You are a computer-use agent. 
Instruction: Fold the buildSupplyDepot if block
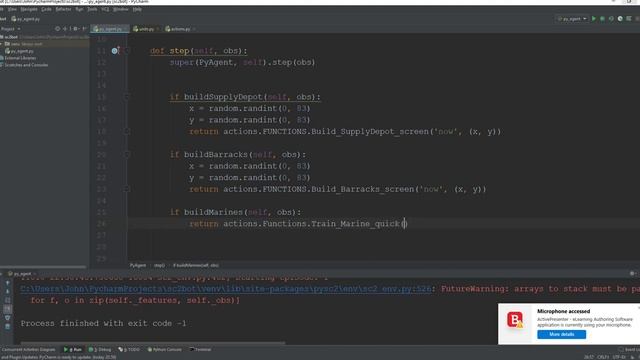tap(127, 97)
